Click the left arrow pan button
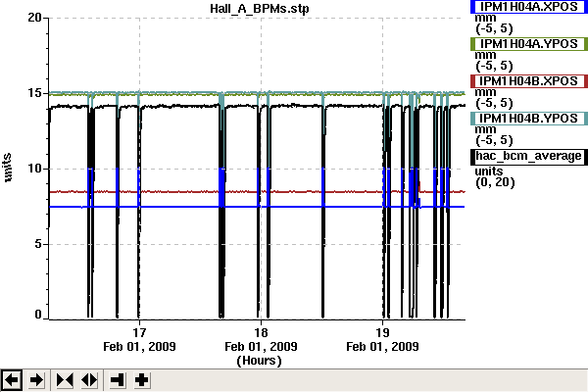 pos(11,380)
